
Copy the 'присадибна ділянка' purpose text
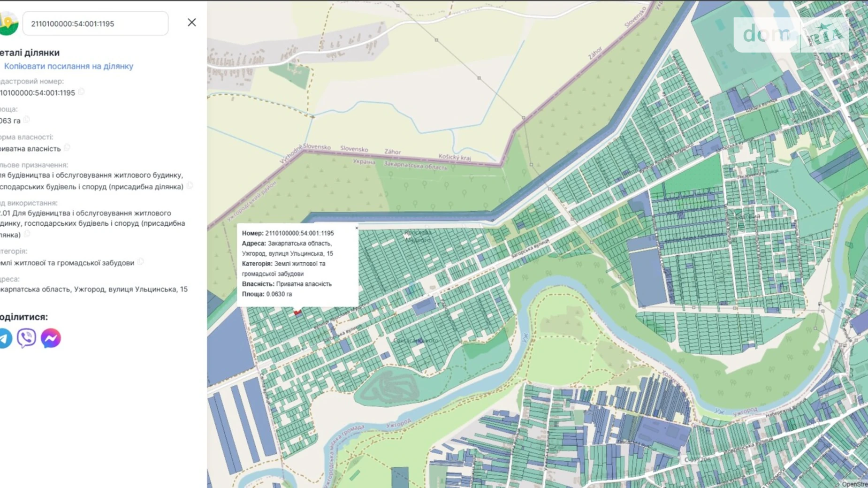point(190,186)
